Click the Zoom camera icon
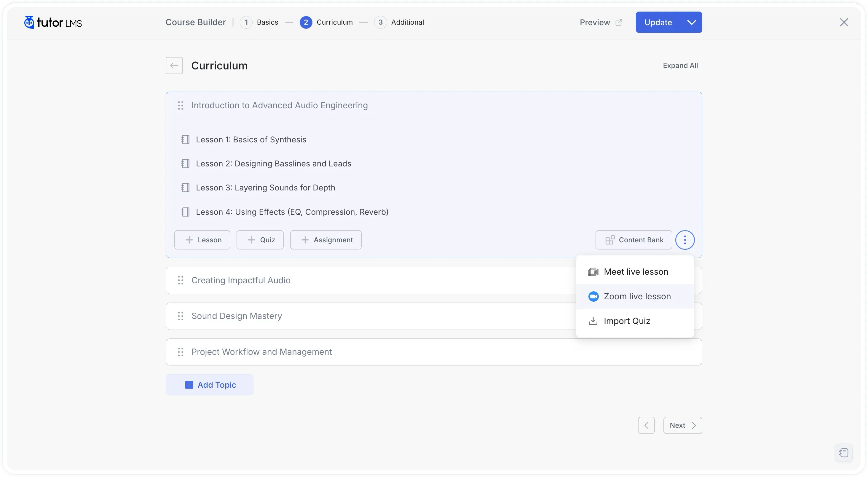The width and height of the screenshot is (868, 477). pos(593,296)
